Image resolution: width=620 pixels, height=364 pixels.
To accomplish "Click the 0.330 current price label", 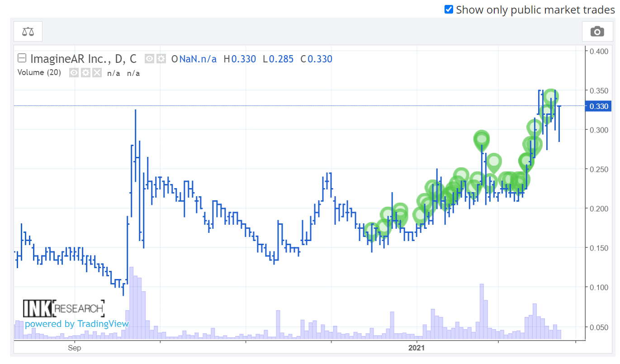I will coord(599,106).
